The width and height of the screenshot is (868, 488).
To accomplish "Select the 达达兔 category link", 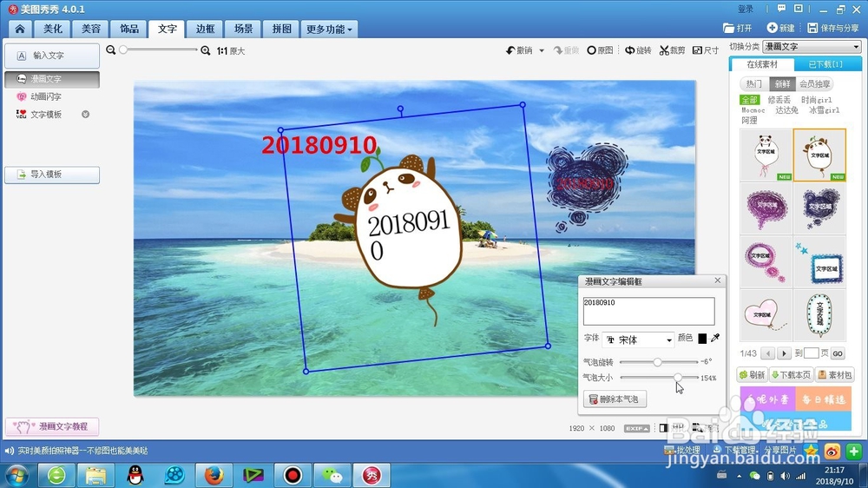I will (x=786, y=110).
